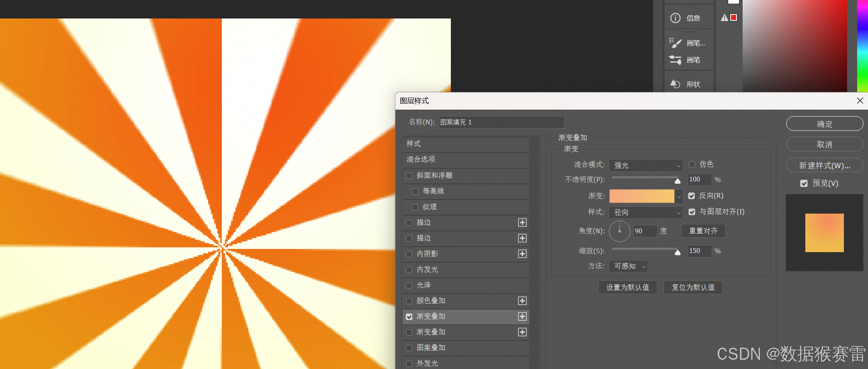Select 光泽 row in styles list
The image size is (868, 369).
coord(466,285)
